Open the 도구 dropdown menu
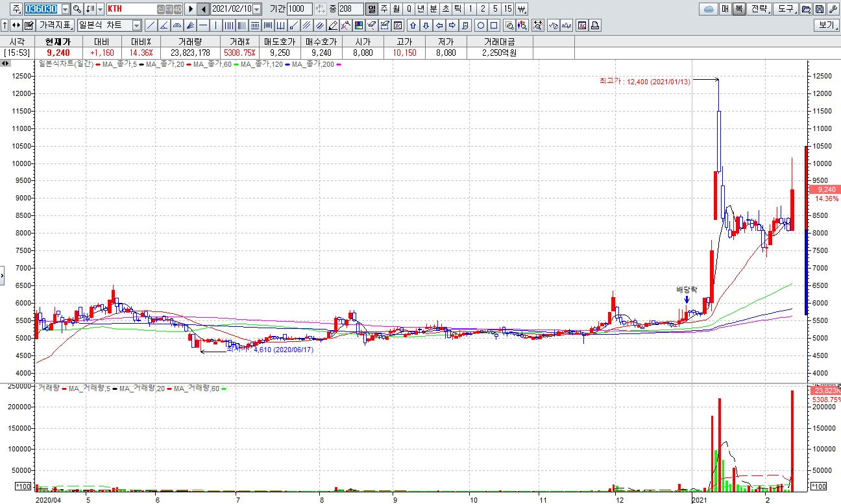This screenshot has width=841, height=504. 785,8
